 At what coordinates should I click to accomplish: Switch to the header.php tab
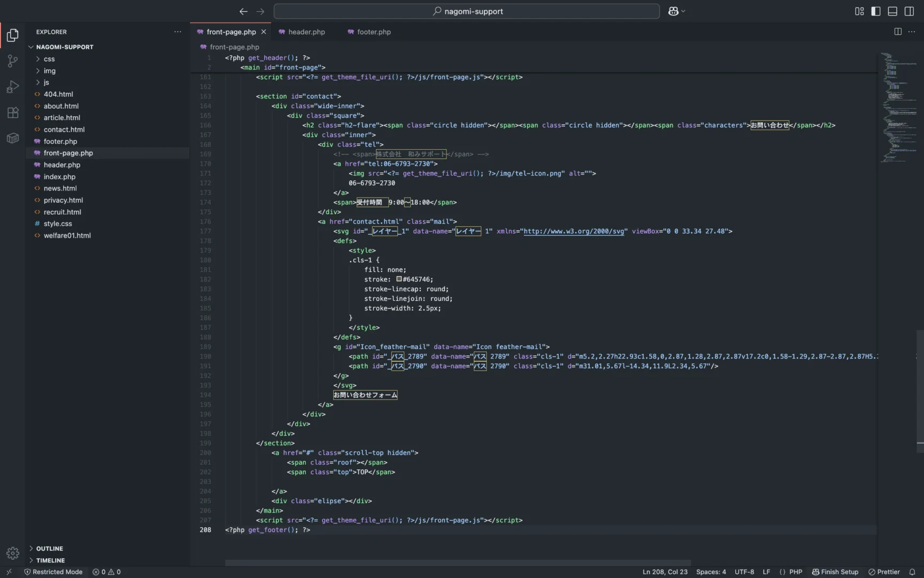pyautogui.click(x=306, y=32)
